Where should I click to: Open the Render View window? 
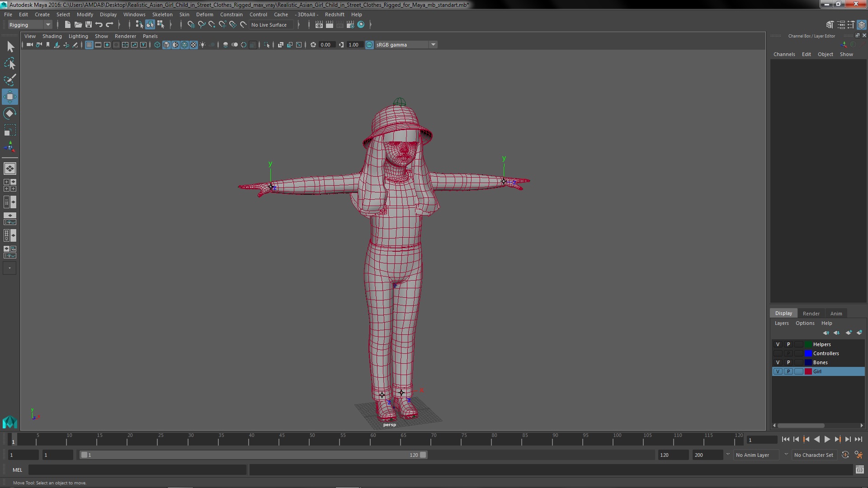(x=319, y=25)
